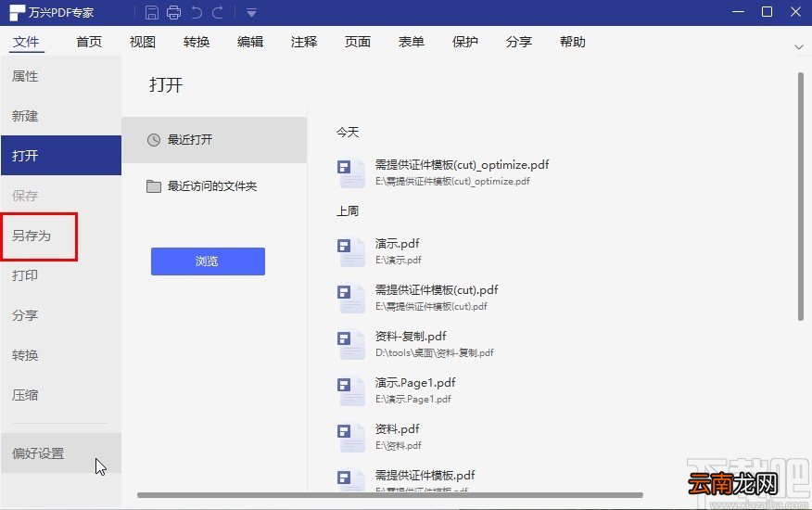Switch to the 转换 tab

[x=197, y=42]
